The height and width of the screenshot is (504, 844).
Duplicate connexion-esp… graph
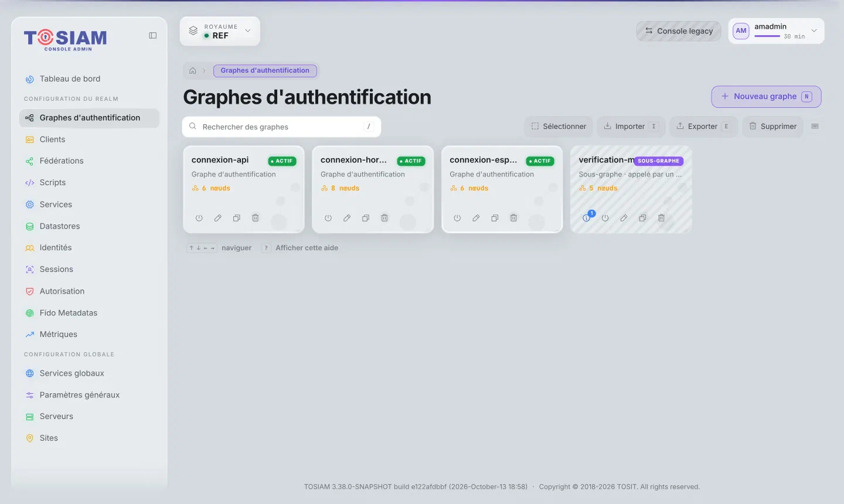pos(495,218)
